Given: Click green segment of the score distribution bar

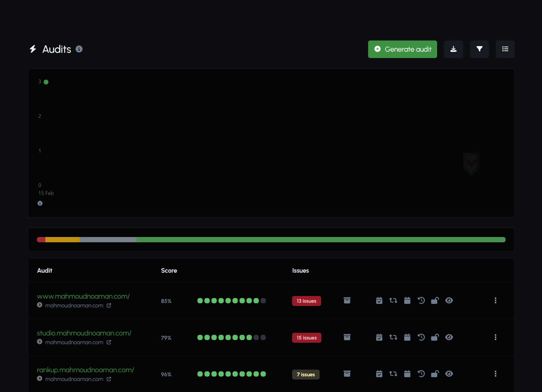Looking at the screenshot, I should click(x=321, y=240).
